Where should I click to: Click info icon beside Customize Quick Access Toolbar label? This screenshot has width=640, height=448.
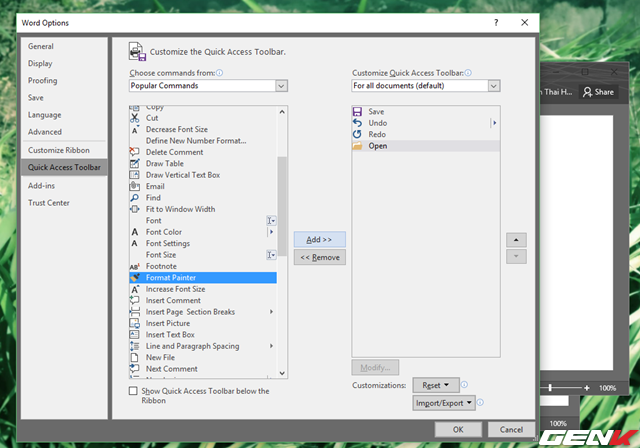(468, 73)
